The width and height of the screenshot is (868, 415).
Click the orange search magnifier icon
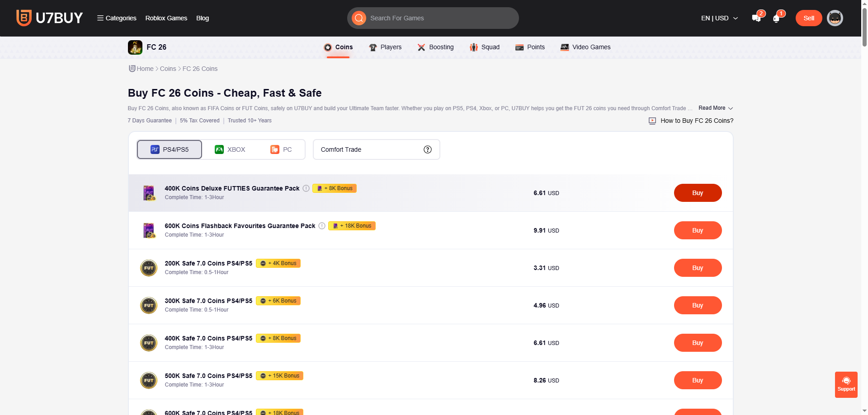point(359,18)
